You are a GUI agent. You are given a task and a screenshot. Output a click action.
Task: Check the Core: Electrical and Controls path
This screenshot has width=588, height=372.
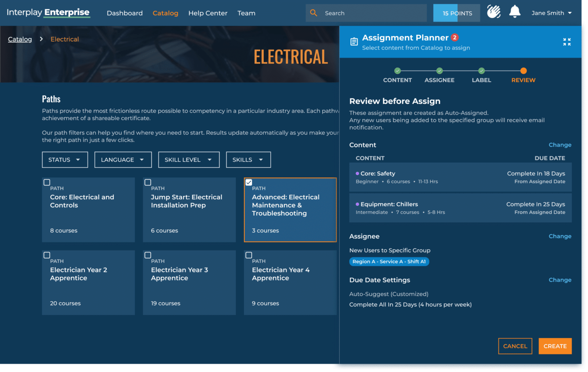(x=47, y=182)
